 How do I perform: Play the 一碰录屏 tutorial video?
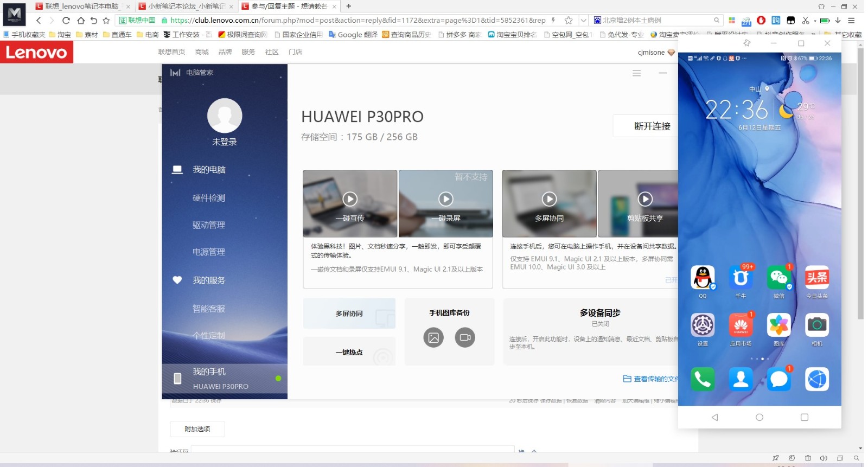click(446, 199)
